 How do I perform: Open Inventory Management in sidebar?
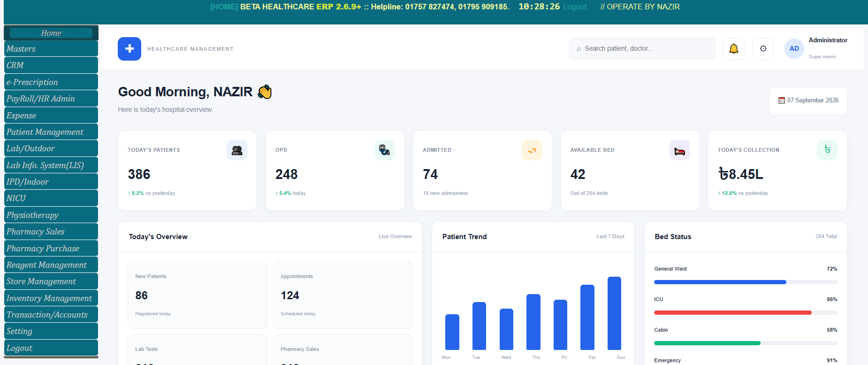tap(51, 298)
